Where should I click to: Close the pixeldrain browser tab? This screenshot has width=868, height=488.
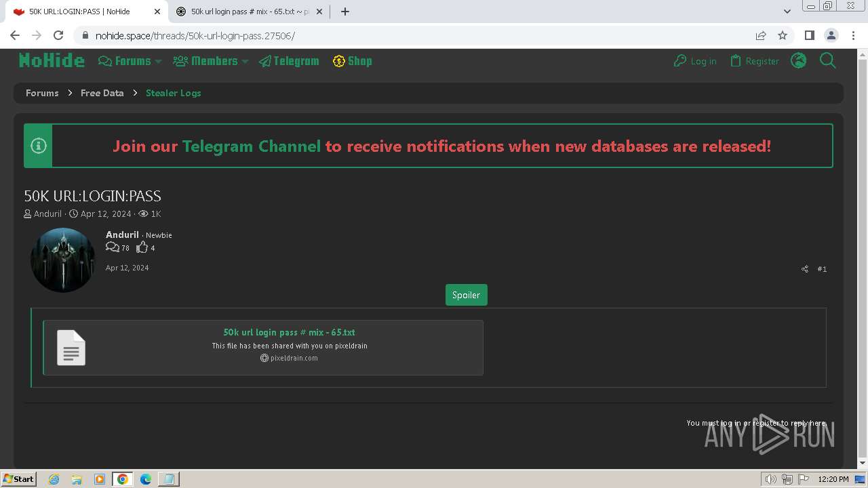pyautogui.click(x=319, y=12)
